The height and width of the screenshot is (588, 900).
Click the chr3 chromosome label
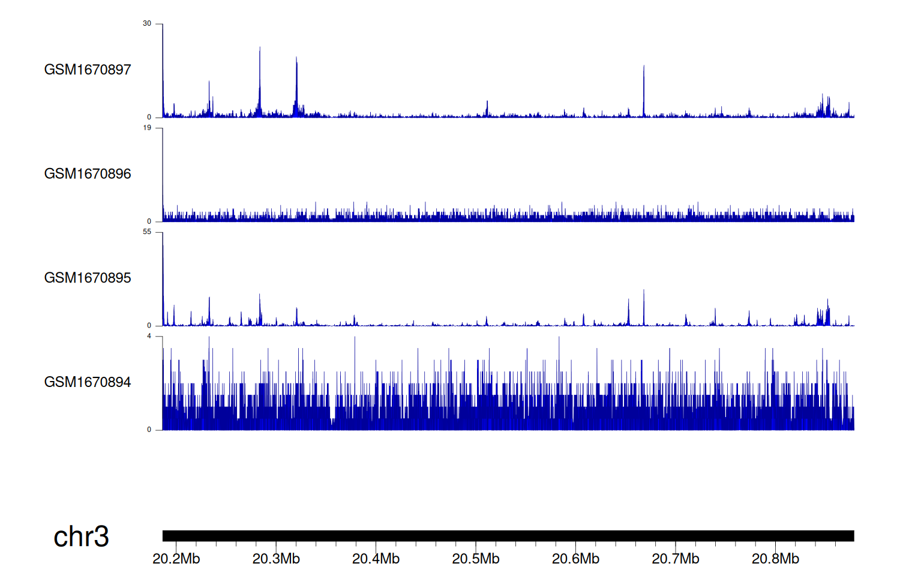pos(81,536)
